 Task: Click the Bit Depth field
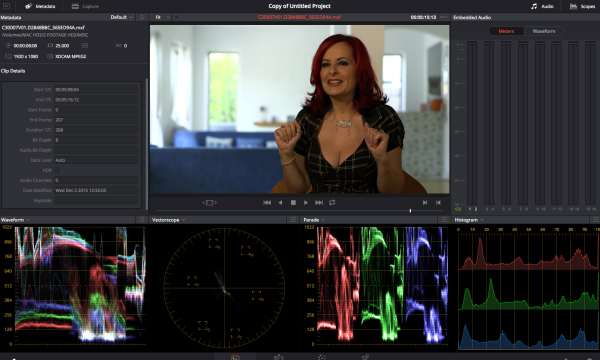96,140
